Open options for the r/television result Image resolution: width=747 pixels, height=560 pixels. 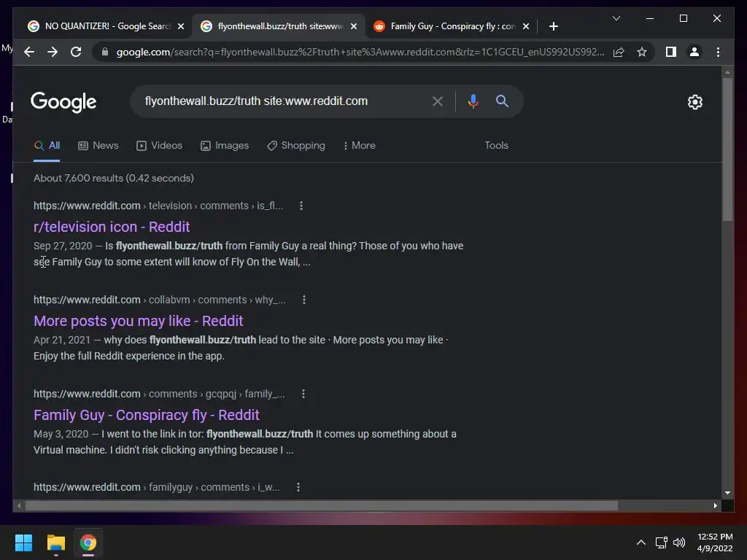(x=301, y=206)
